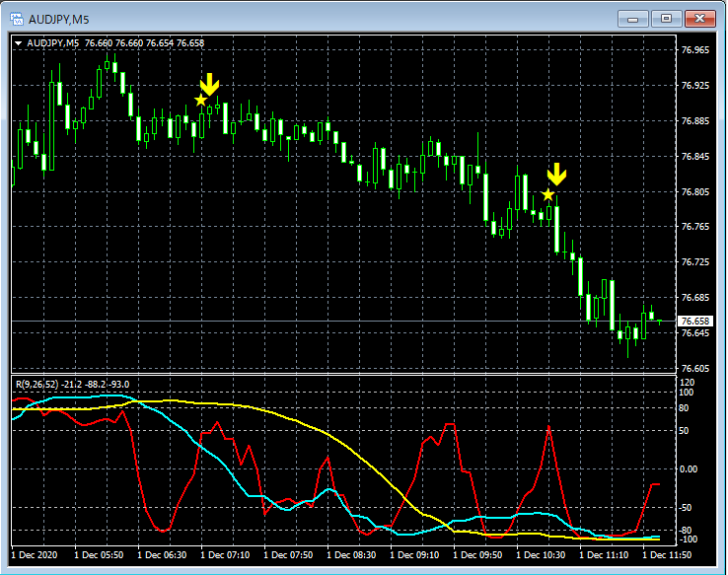Click the current price label 76.658
Screen dimensions: 728x575
click(x=695, y=322)
